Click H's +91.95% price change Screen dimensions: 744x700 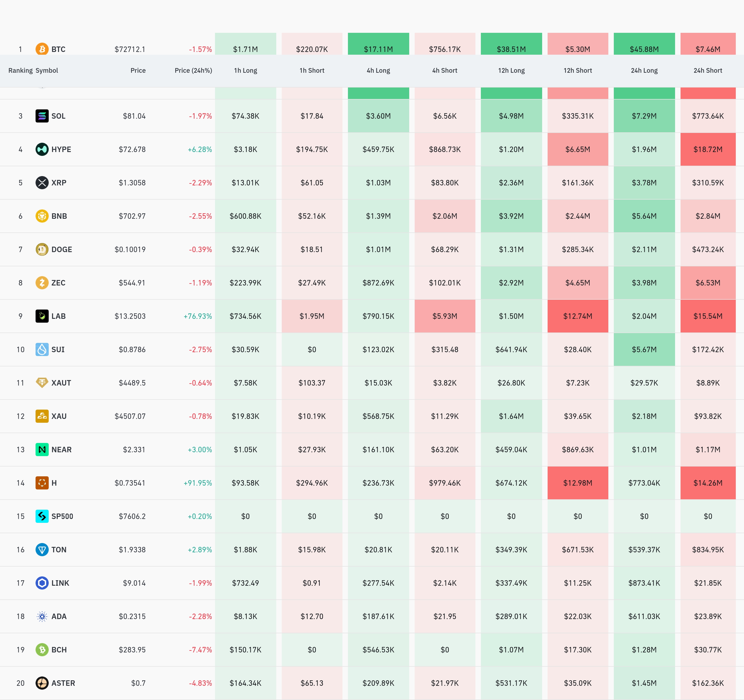point(197,483)
